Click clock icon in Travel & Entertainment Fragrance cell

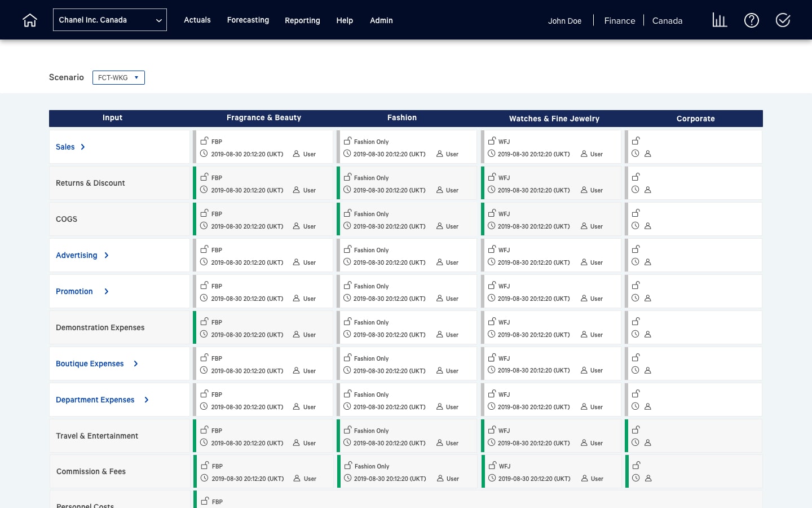[204, 443]
